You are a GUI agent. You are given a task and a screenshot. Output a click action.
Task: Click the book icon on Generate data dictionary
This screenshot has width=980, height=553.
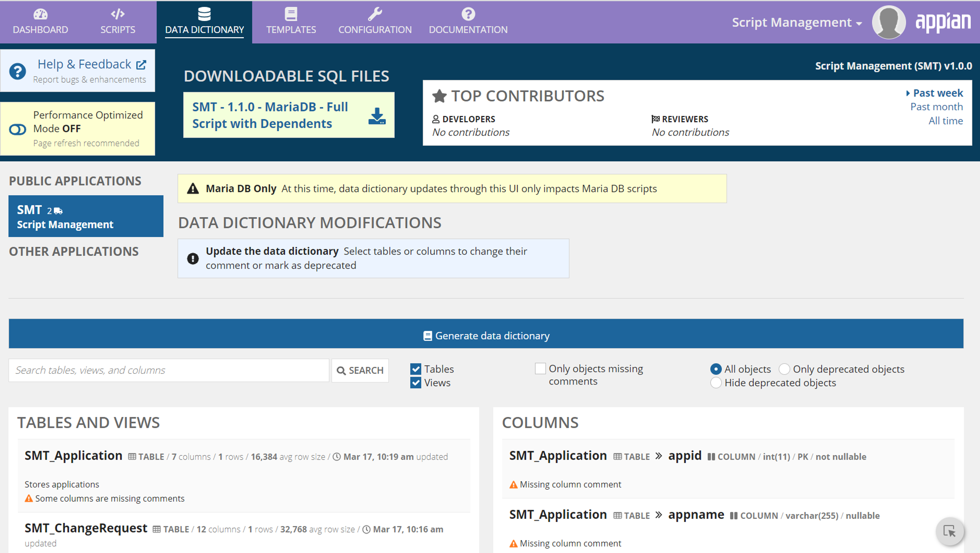[428, 336]
